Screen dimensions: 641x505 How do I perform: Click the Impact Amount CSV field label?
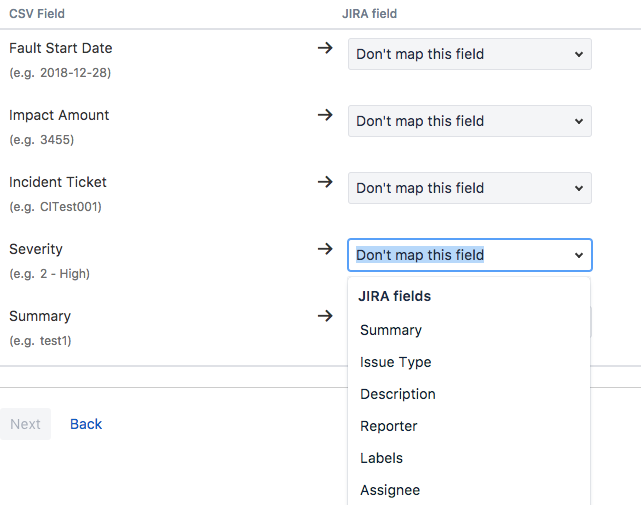pyautogui.click(x=59, y=115)
